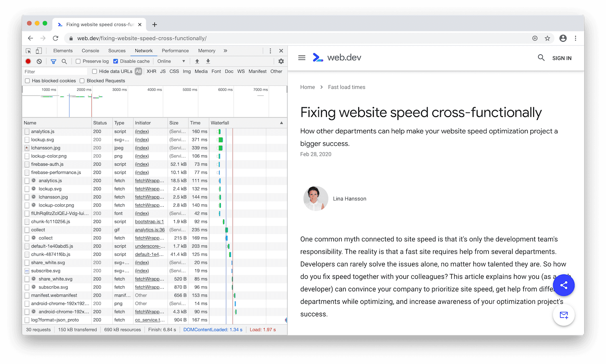Viewport: 606px width, 364px height.
Task: Open the network filter bar
Action: point(53,61)
